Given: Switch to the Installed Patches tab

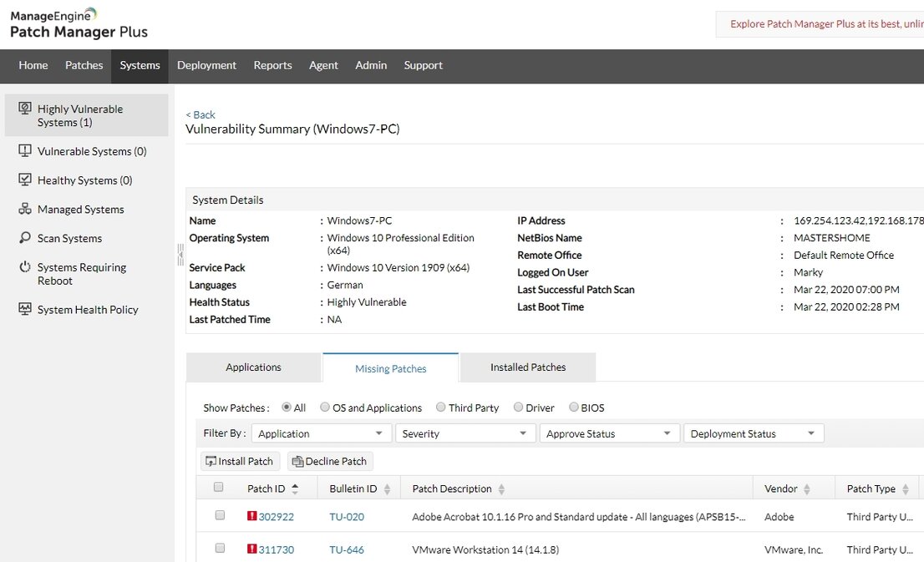Looking at the screenshot, I should point(528,367).
